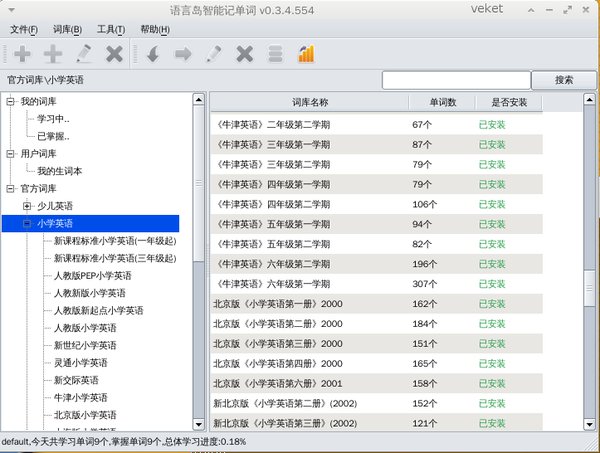Click the 搜索 search button
This screenshot has height=453, width=600.
pos(564,80)
